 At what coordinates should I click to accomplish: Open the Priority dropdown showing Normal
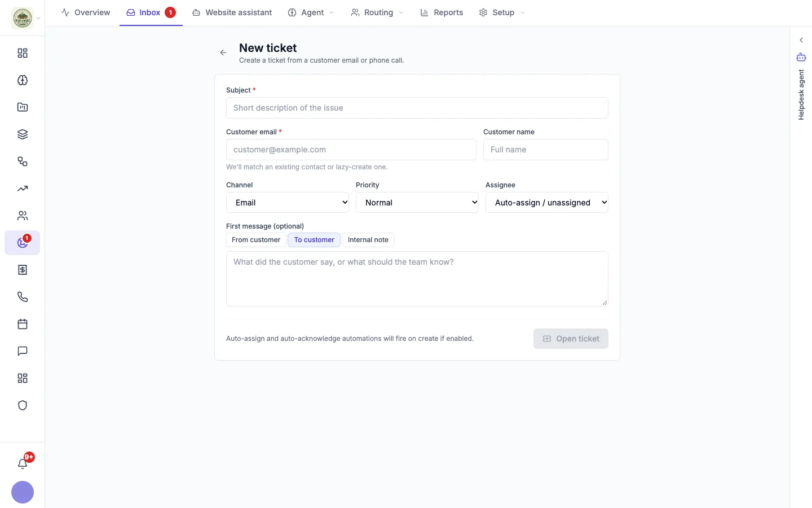pos(417,203)
